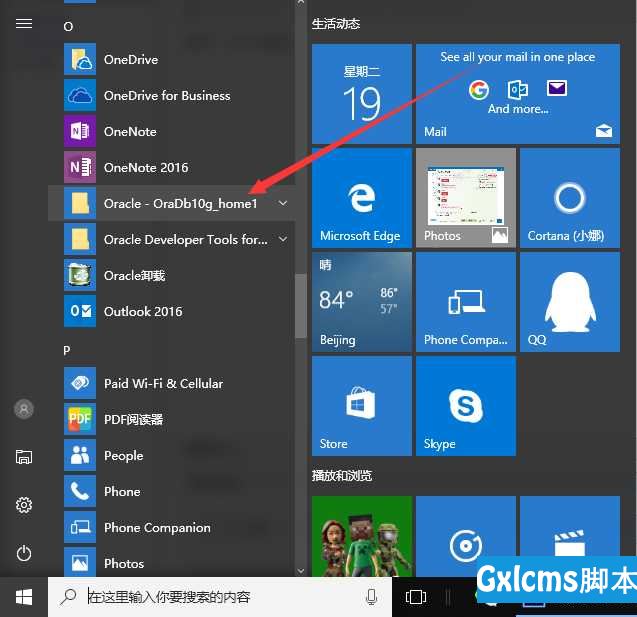637x617 pixels.
Task: Open Outlook 2016
Action: 171,311
